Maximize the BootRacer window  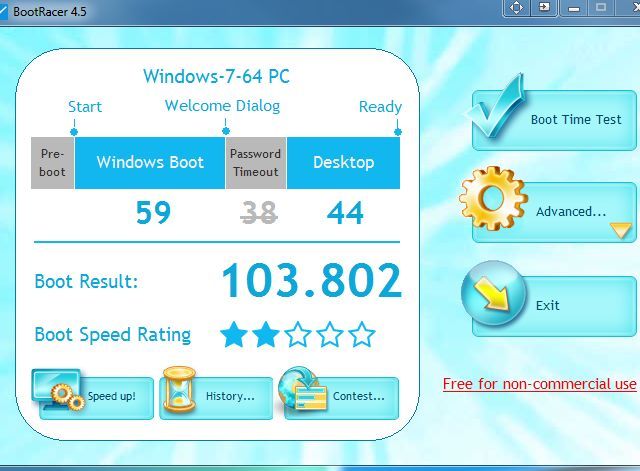tap(601, 8)
